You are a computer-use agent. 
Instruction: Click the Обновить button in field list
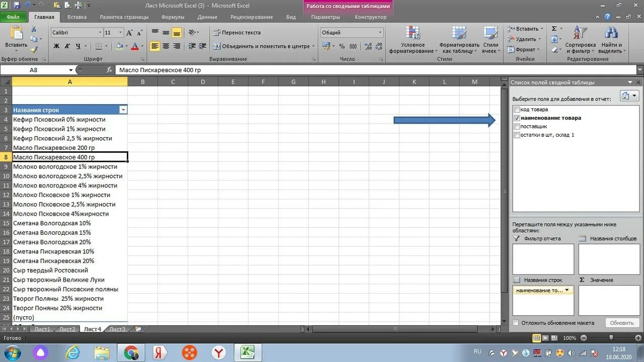tap(622, 323)
